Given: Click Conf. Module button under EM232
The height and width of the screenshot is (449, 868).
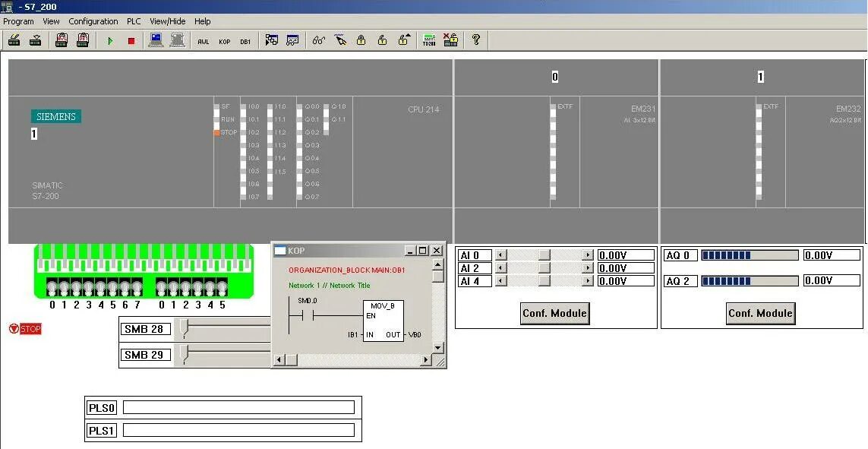Looking at the screenshot, I should (x=761, y=313).
